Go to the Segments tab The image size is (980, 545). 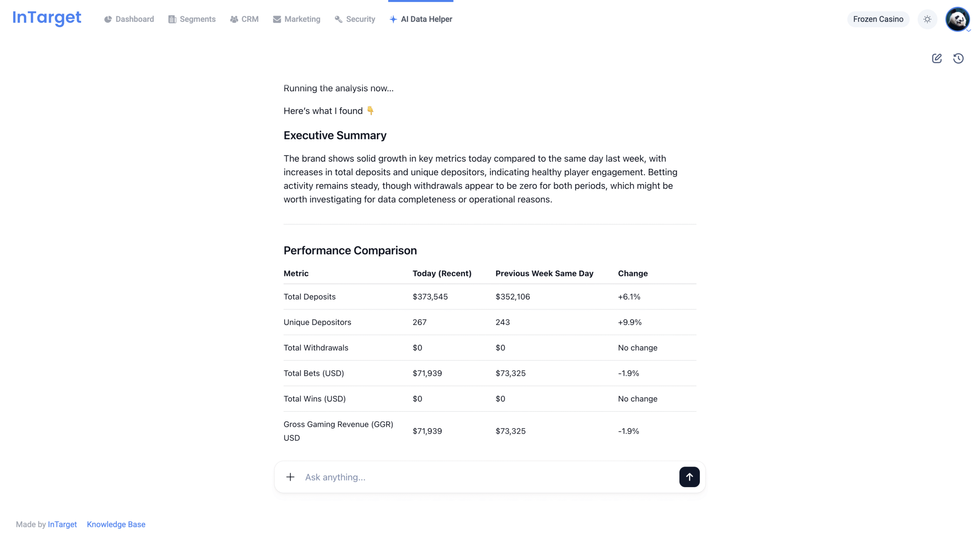(192, 19)
